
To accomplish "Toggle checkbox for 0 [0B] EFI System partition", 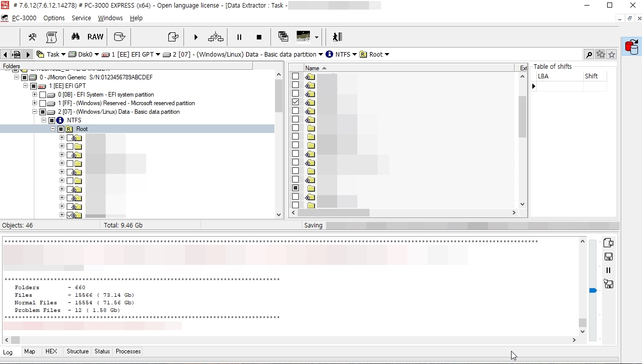I will point(42,95).
